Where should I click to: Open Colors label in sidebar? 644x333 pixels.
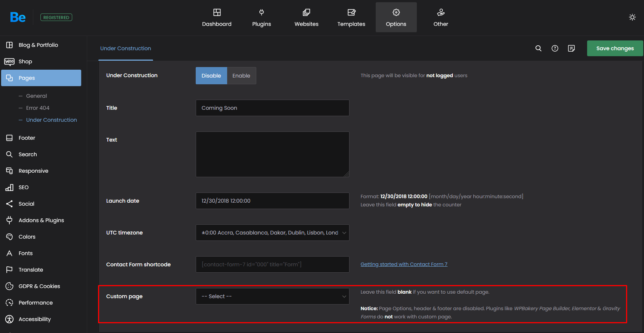coord(27,237)
